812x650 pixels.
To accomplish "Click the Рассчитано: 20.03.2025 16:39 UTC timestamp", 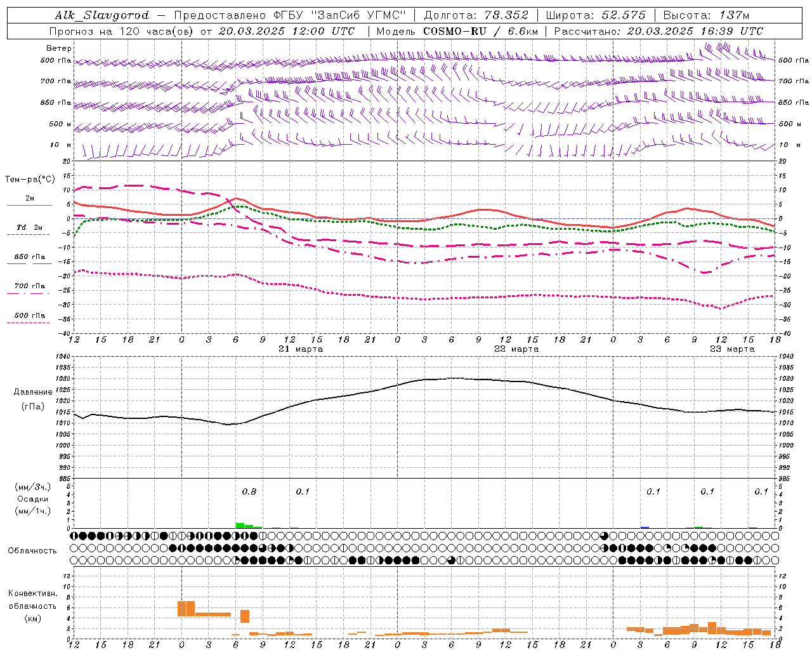I will (658, 31).
